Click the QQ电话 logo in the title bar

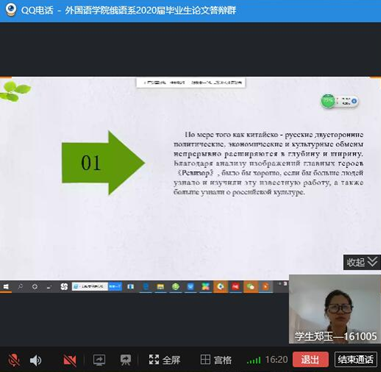point(11,10)
